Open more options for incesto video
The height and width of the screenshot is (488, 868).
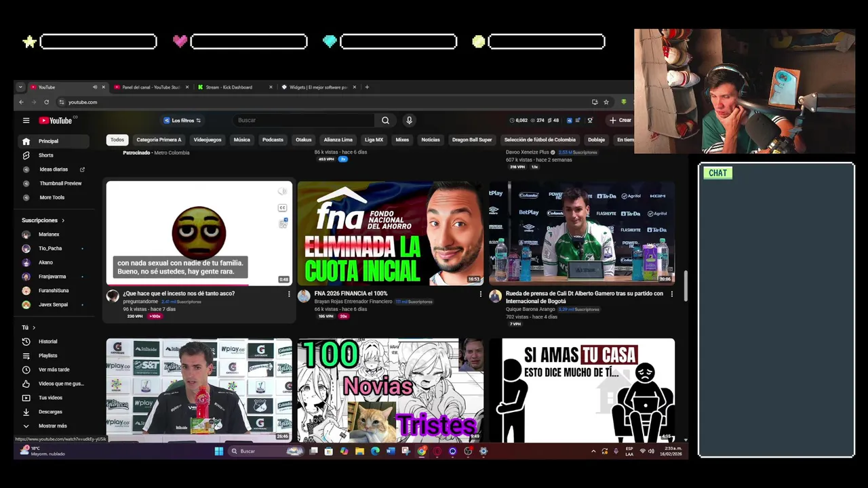(289, 294)
